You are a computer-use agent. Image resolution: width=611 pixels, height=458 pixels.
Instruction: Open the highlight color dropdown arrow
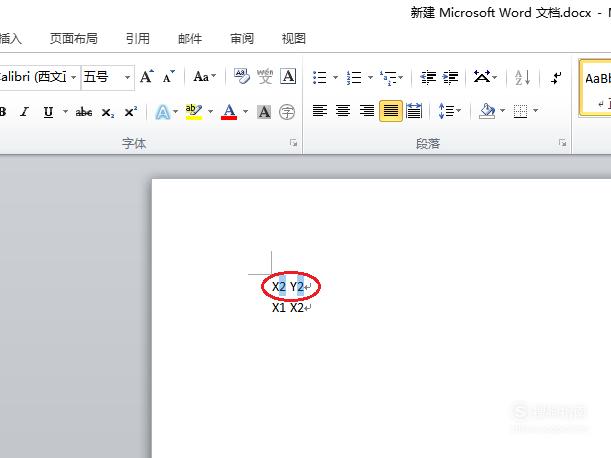tap(210, 112)
